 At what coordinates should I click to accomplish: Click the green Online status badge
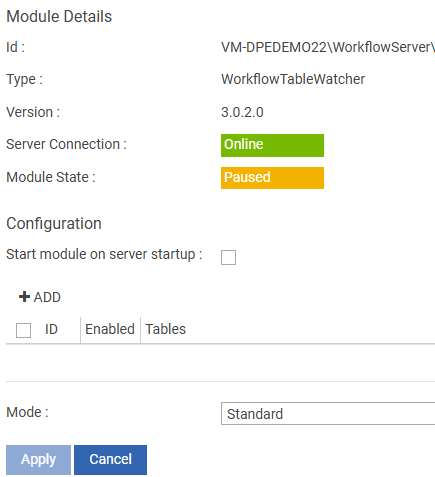[x=272, y=145]
